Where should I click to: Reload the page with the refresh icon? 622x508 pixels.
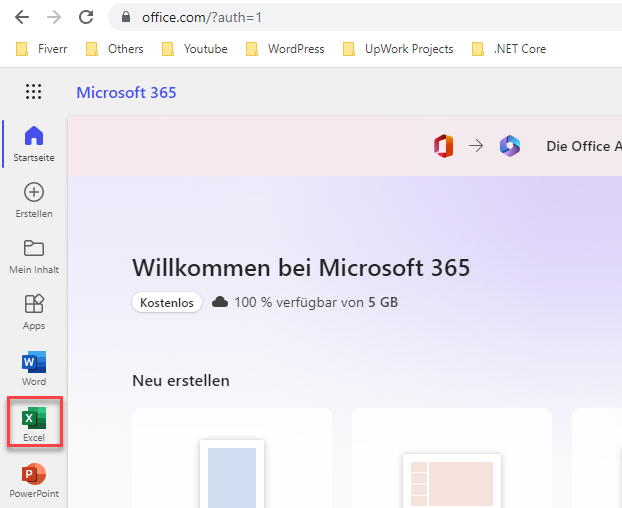coord(86,17)
